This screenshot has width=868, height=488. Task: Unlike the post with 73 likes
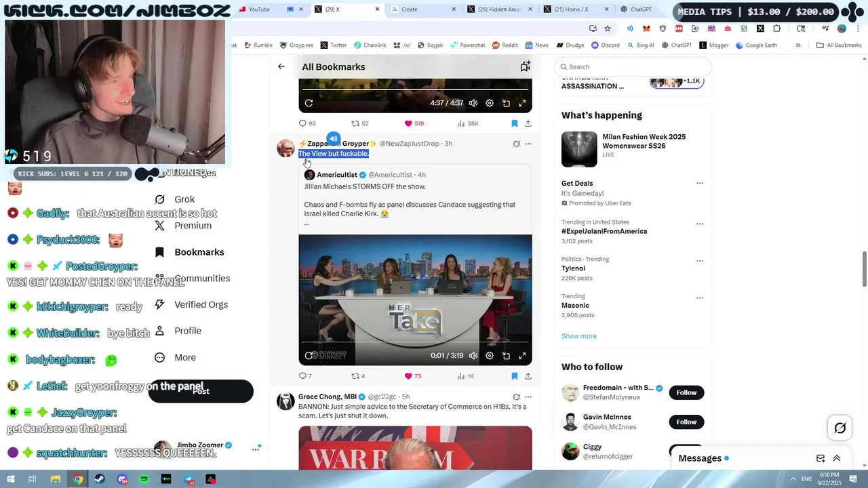point(412,376)
